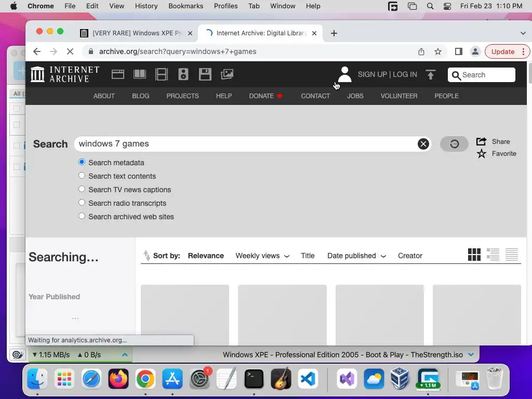Click the Internet Archive logo

65,74
